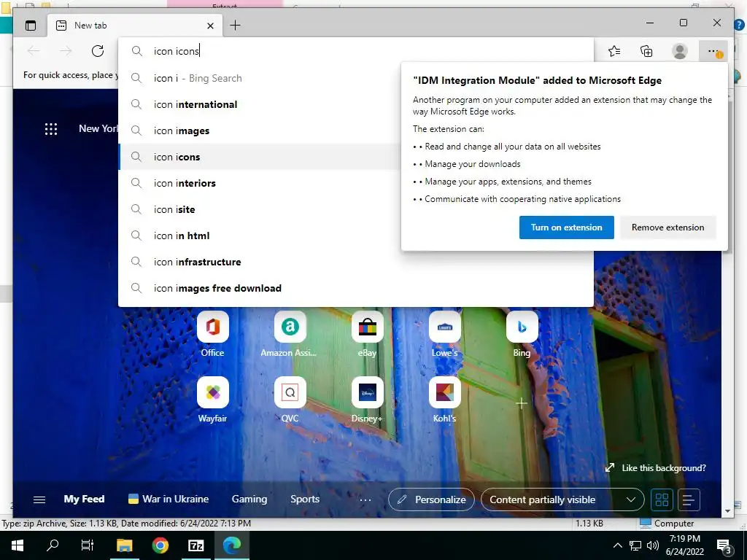Image resolution: width=747 pixels, height=560 pixels.
Task: Open the app launcher grid icon
Action: (x=51, y=128)
